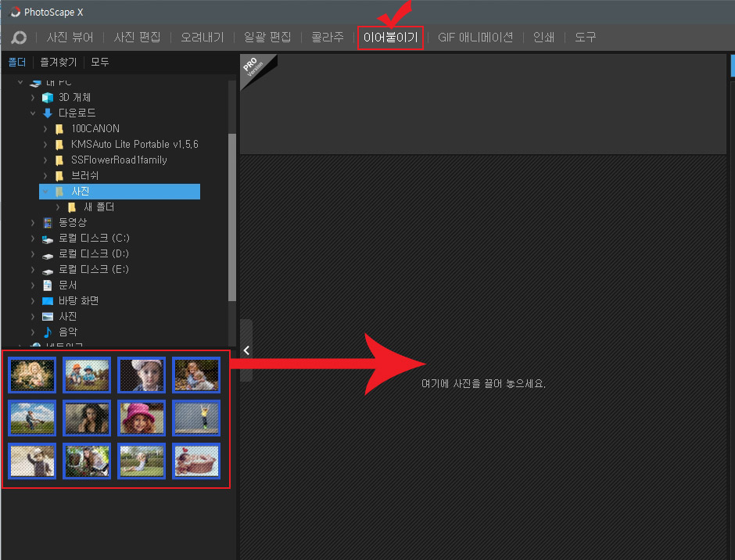
Task: Click the 음악 music note icon
Action: 48,332
